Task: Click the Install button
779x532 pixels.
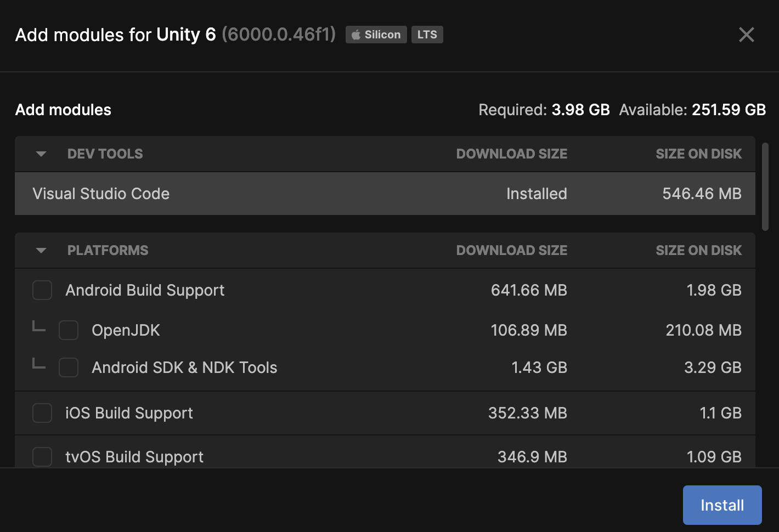Action: [722, 505]
